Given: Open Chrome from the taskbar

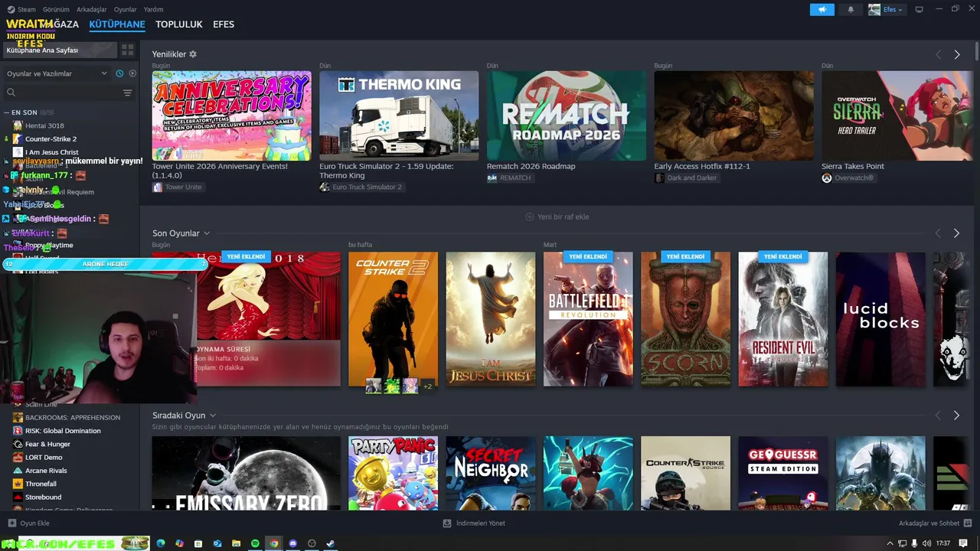Looking at the screenshot, I should click(x=274, y=543).
